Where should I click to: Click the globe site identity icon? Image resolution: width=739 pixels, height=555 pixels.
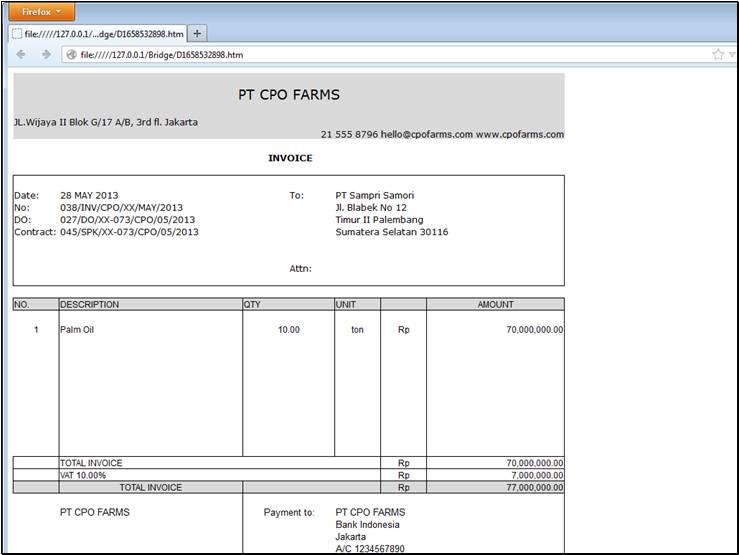pyautogui.click(x=71, y=55)
